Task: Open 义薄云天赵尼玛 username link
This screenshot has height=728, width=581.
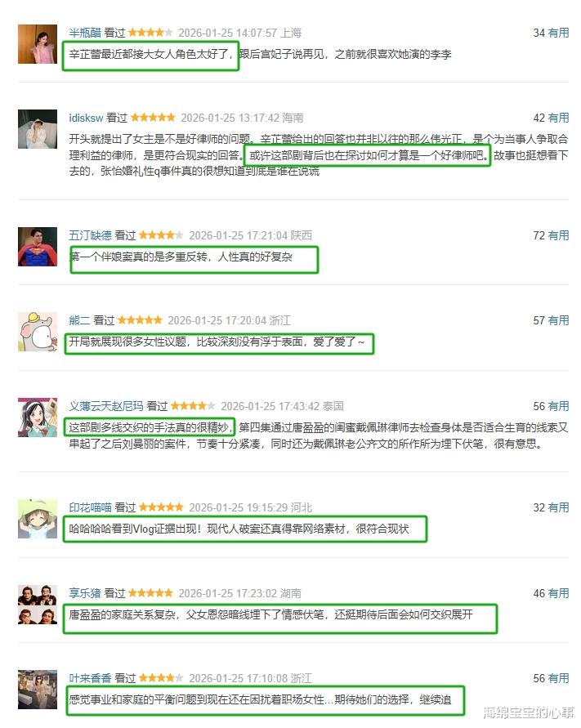Action: pos(106,406)
